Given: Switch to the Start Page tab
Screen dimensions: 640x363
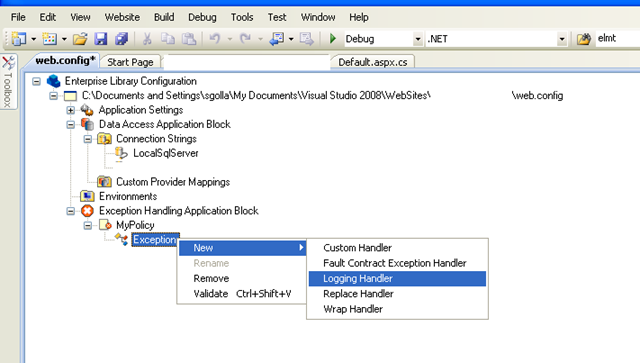Looking at the screenshot, I should pyautogui.click(x=130, y=62).
